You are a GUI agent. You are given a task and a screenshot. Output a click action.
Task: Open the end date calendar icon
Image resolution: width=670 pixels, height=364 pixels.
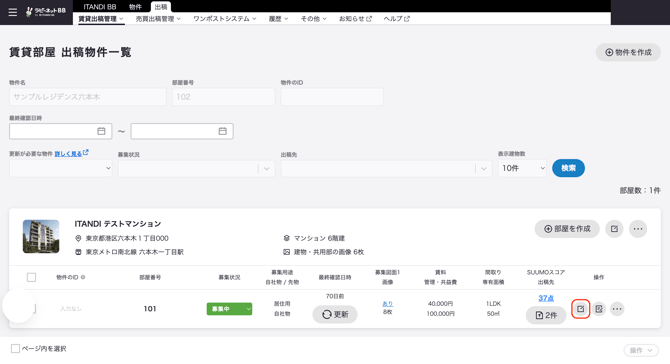223,131
